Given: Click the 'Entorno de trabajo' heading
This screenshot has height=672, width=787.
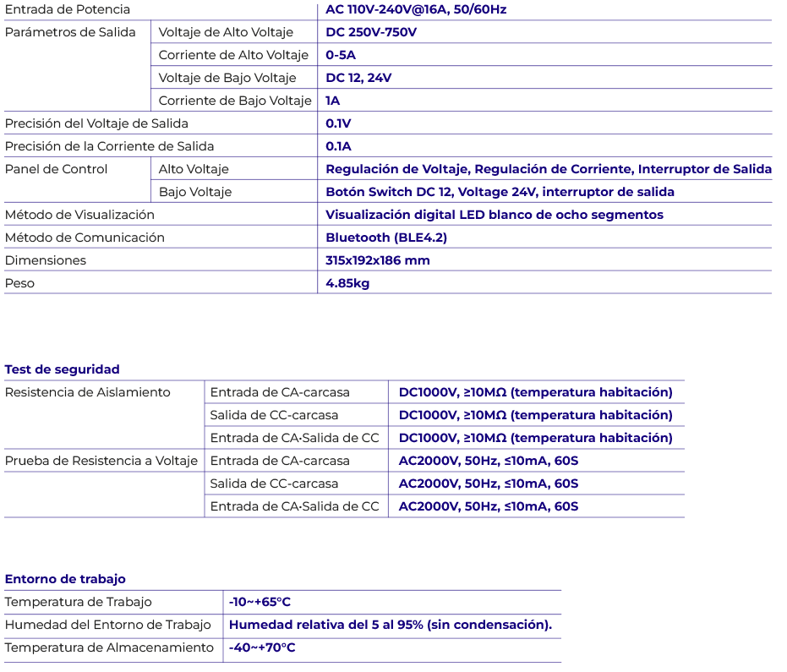Looking at the screenshot, I should pos(65,579).
